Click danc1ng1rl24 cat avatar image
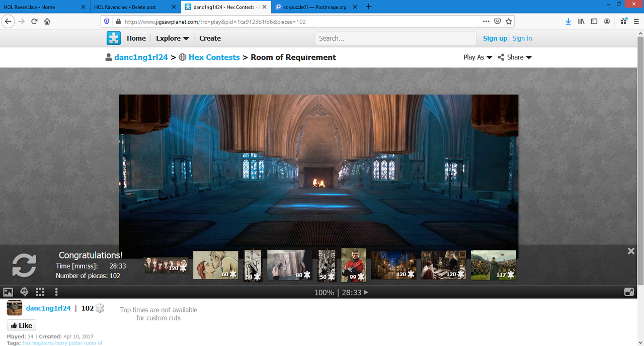The image size is (644, 346). pos(15,308)
